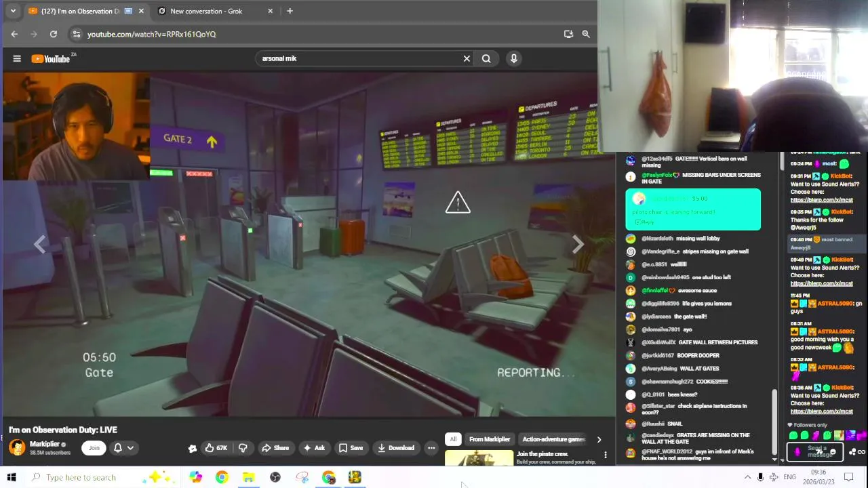This screenshot has width=868, height=488.
Task: Switch to the next in-game camera arrow
Action: 578,245
